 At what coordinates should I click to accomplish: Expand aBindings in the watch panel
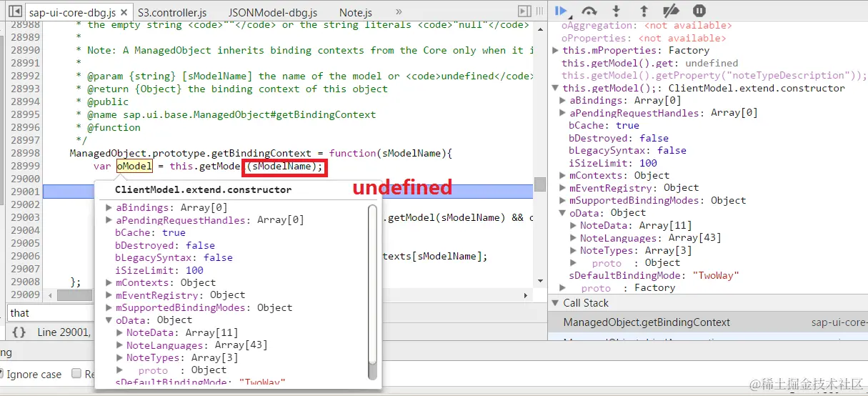(564, 101)
